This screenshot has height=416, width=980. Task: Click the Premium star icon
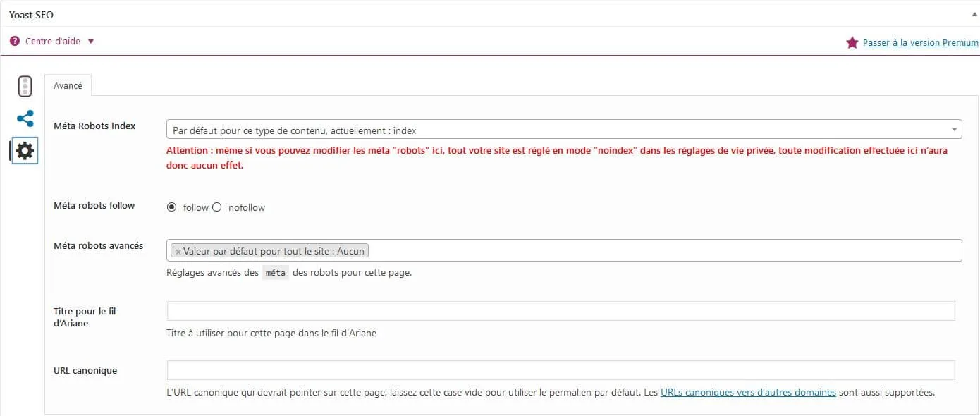click(852, 43)
